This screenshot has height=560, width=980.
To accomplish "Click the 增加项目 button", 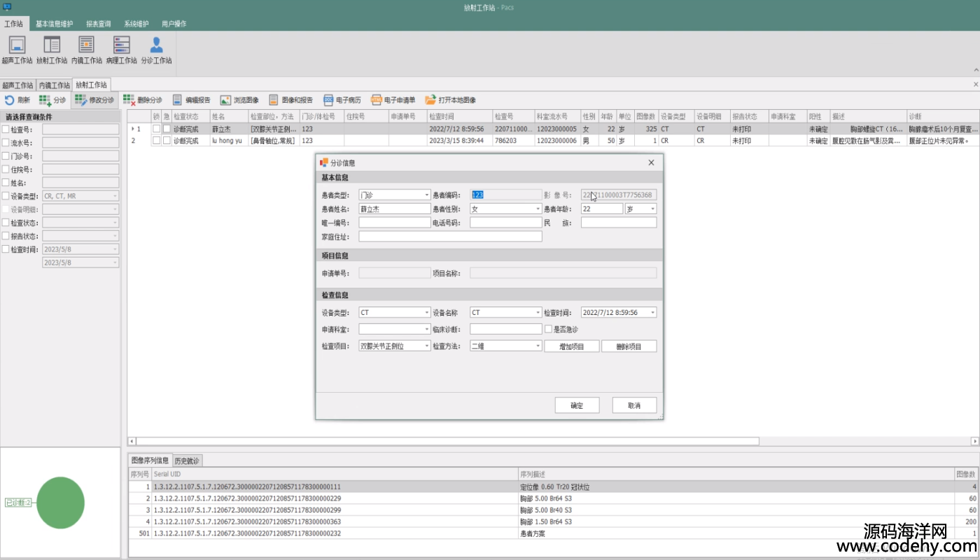I will click(x=572, y=346).
